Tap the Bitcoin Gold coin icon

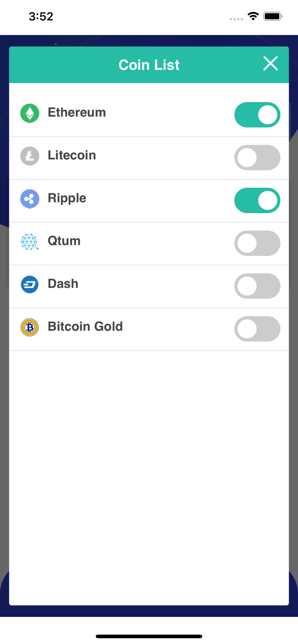coord(30,327)
